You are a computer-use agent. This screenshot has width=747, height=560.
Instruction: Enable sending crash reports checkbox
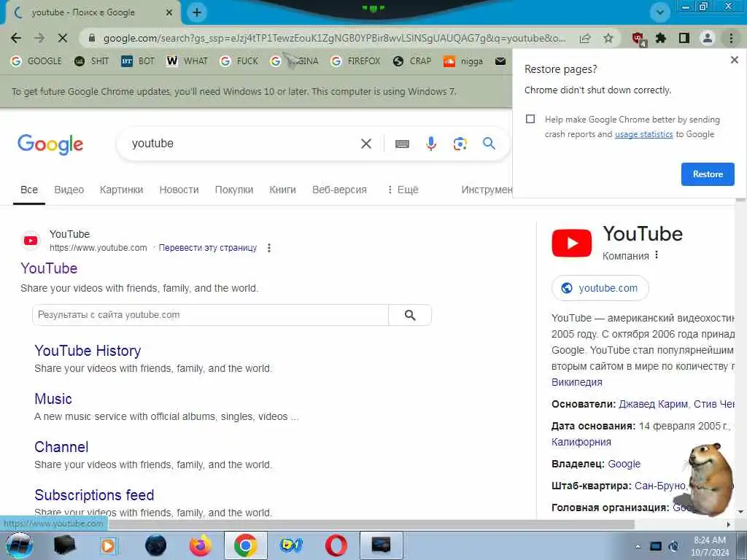(530, 119)
